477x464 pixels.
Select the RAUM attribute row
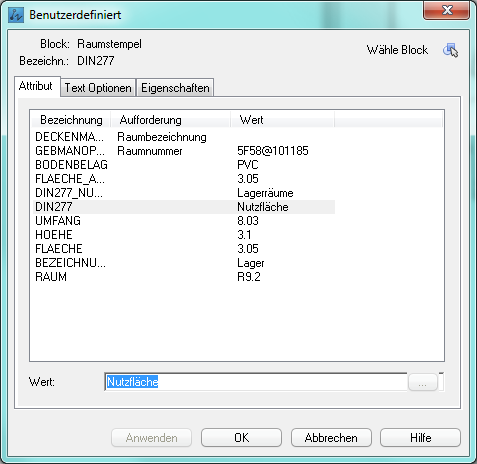pos(185,277)
